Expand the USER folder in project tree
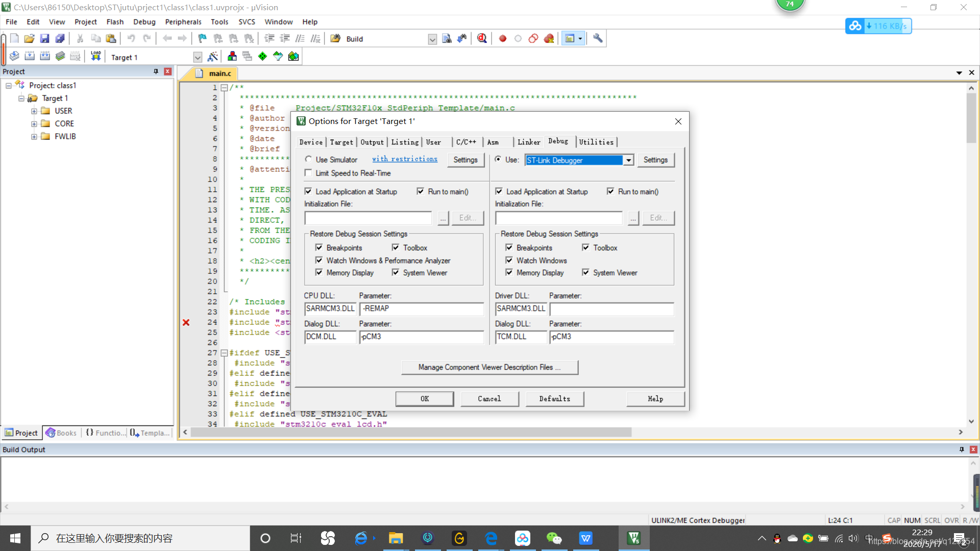 [x=34, y=111]
